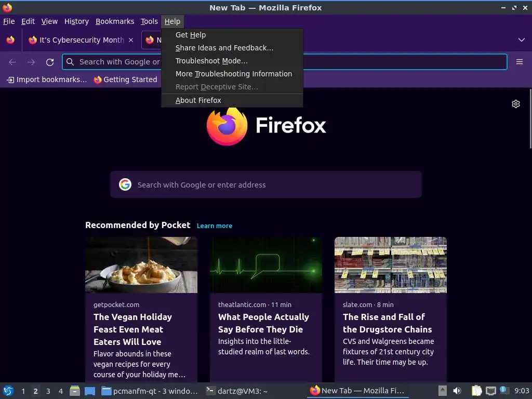This screenshot has width=532, height=399.
Task: Switch to pcmanfm-qt taskbar window
Action: 150,391
